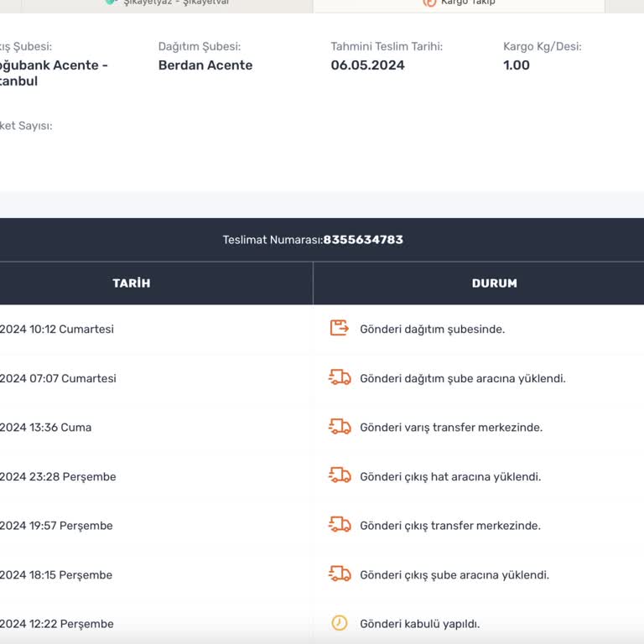Click the 'Gönderi kabulü yapıldı.' status text
Screen dimensions: 644x644
pyautogui.click(x=419, y=624)
